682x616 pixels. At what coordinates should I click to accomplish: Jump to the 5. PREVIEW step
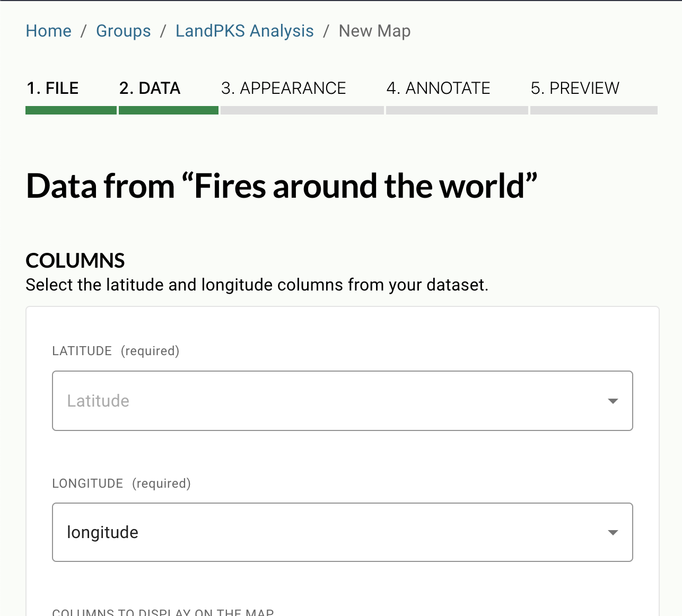(x=575, y=88)
